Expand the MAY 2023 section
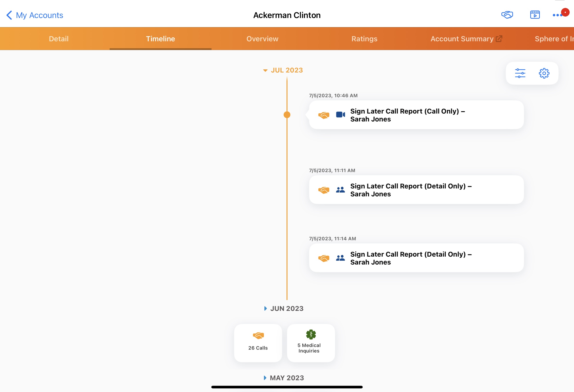The width and height of the screenshot is (574, 392). pos(265,378)
